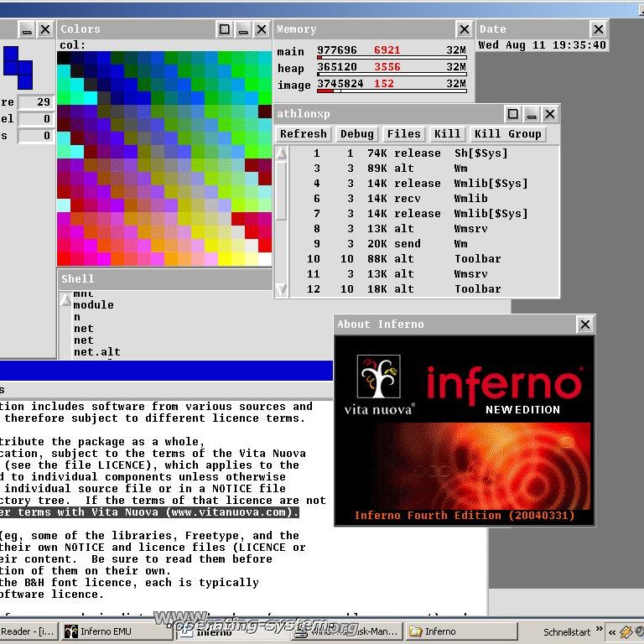Maximize the athlonxp window
This screenshot has width=644, height=644.
(x=512, y=114)
